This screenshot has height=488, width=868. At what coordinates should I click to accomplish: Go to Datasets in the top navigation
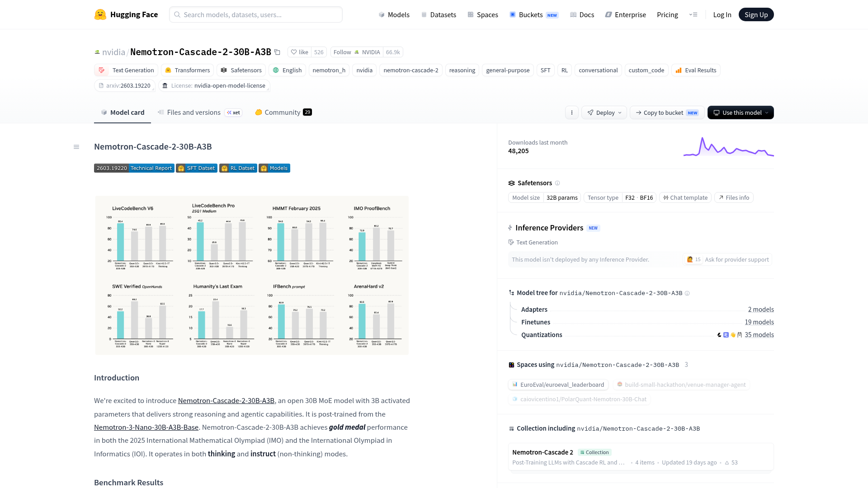(439, 14)
